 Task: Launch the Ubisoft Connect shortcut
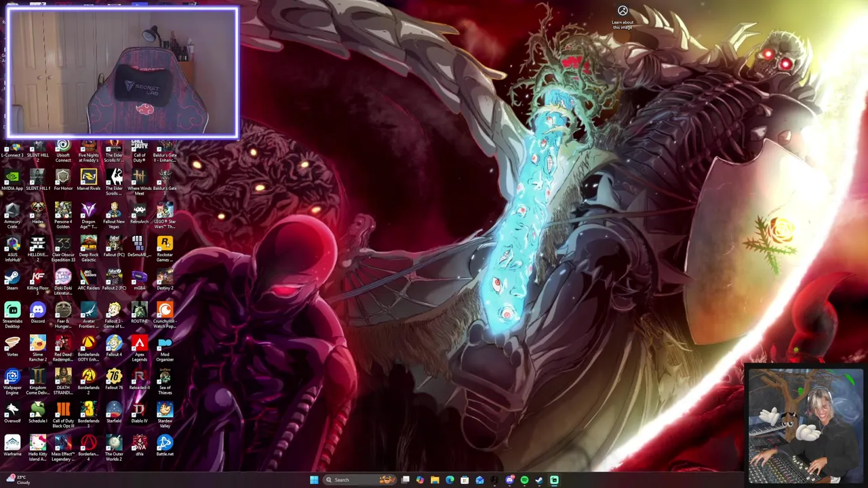63,150
